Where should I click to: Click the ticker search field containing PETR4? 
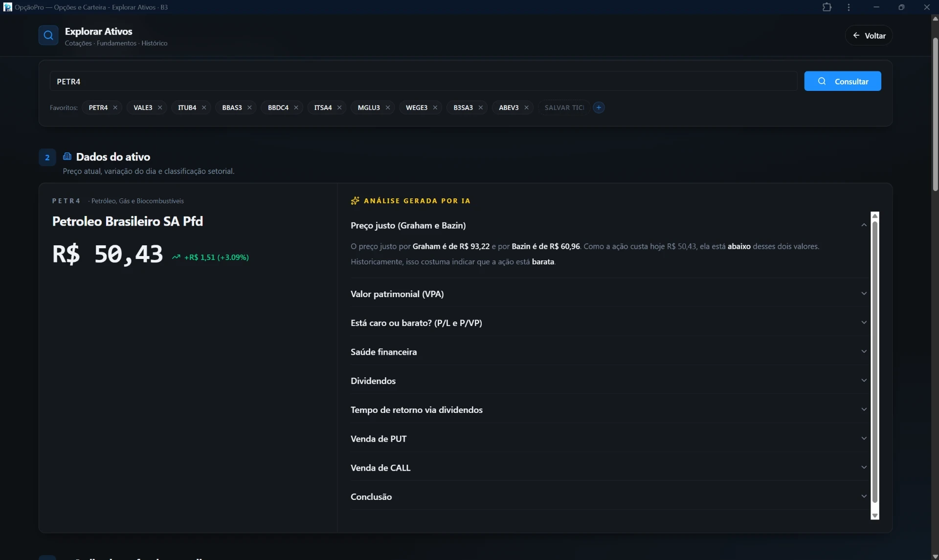point(424,81)
